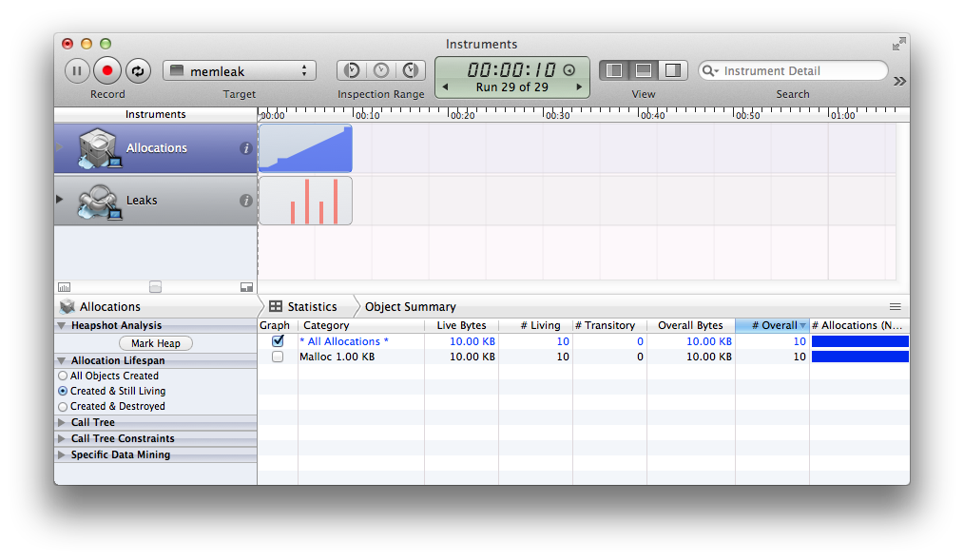Expand the Call Tree Constraints section
964x560 pixels.
pos(62,438)
